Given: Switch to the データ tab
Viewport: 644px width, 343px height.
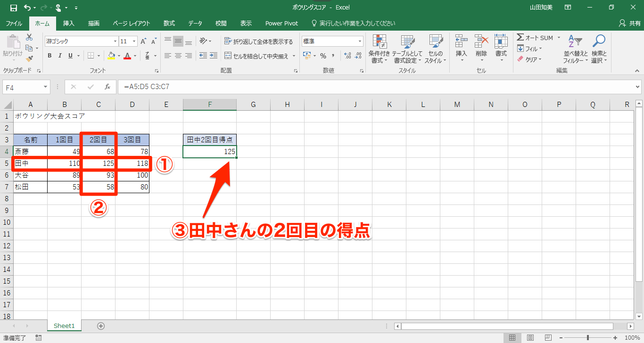Looking at the screenshot, I should tap(195, 23).
